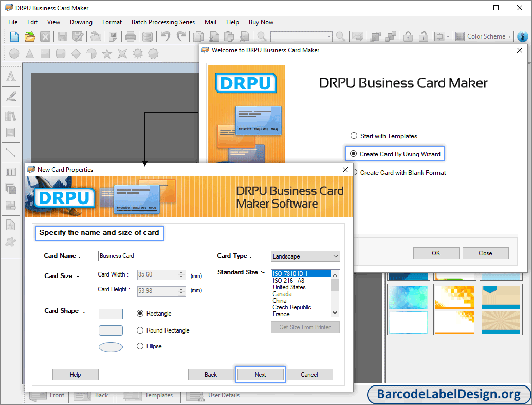Open the Drawing menu
Screen dimensions: 532x405
coord(81,22)
